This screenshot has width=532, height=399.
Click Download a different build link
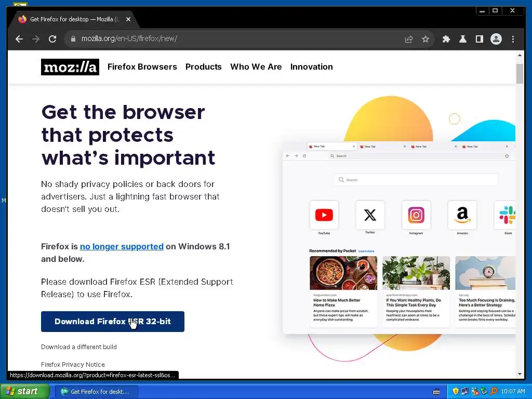pos(79,347)
